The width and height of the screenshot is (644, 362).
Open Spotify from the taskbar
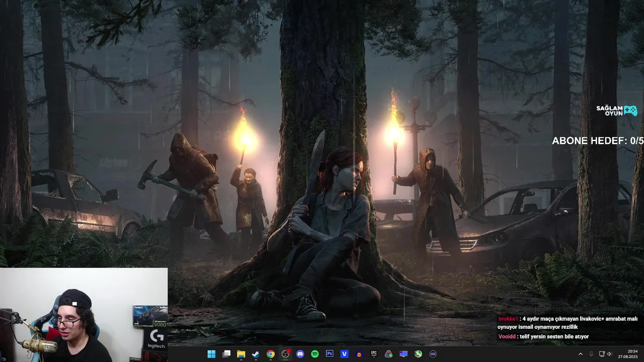point(315,354)
